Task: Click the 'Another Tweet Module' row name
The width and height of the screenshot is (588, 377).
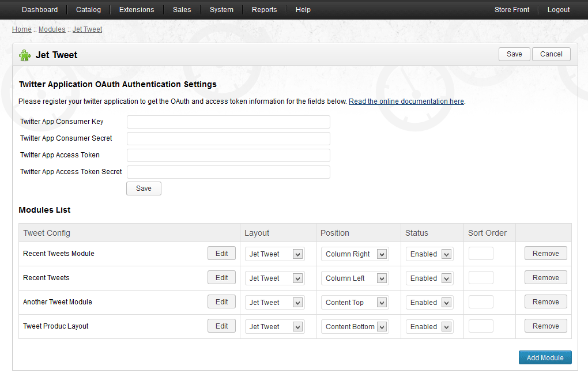Action: click(x=58, y=302)
